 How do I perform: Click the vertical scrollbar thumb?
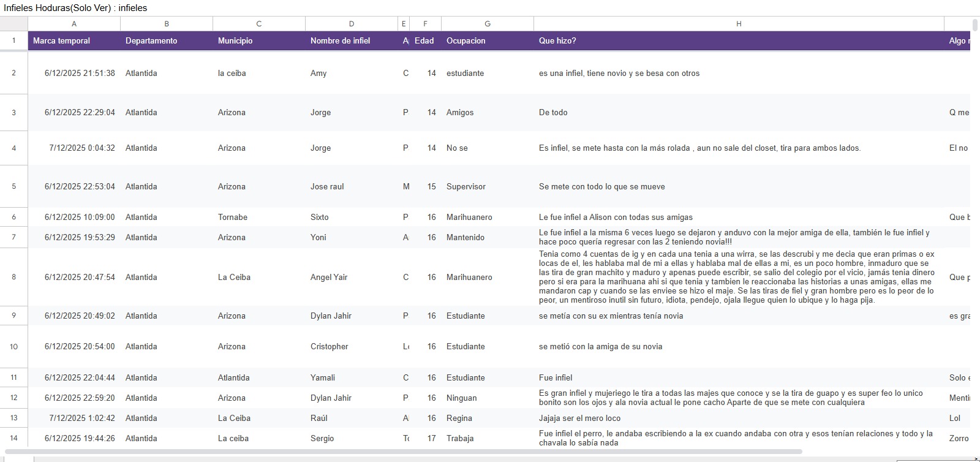pos(975,25)
